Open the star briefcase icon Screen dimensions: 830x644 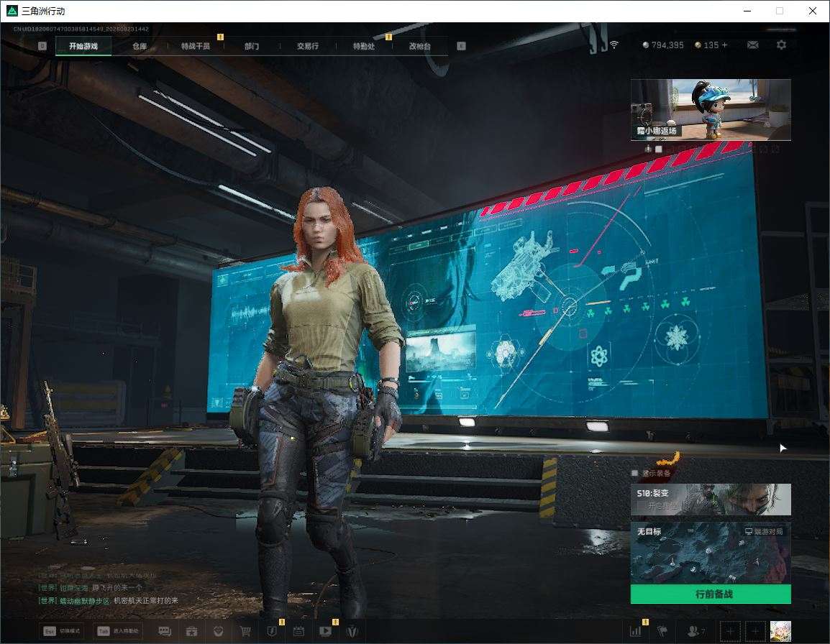pos(191,631)
